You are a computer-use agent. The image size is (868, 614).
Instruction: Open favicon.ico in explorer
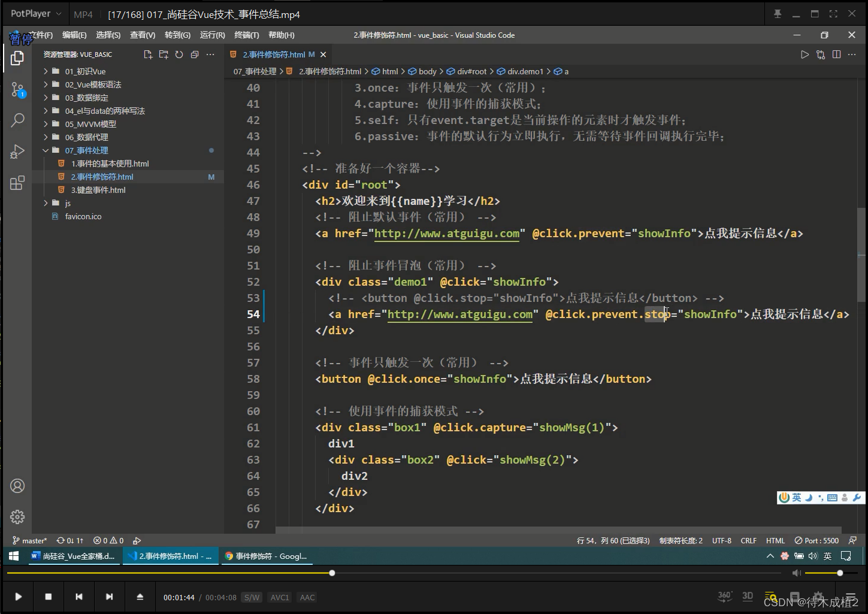pos(83,216)
